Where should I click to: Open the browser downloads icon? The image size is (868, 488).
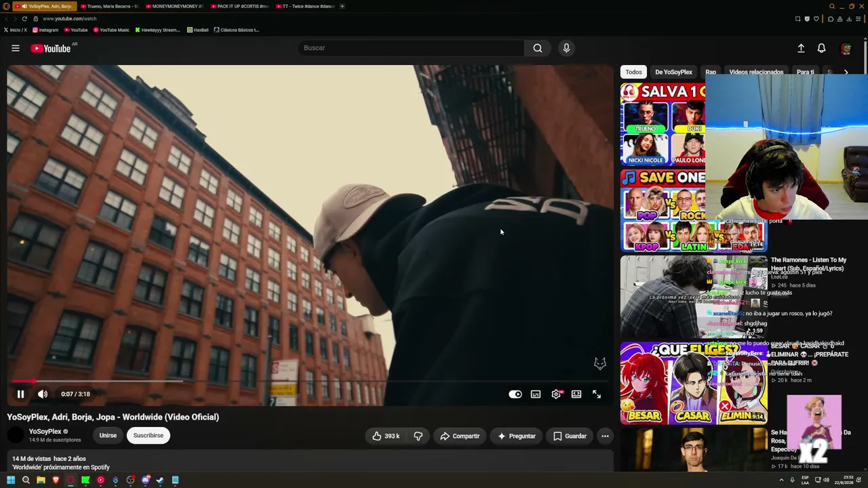point(850,19)
